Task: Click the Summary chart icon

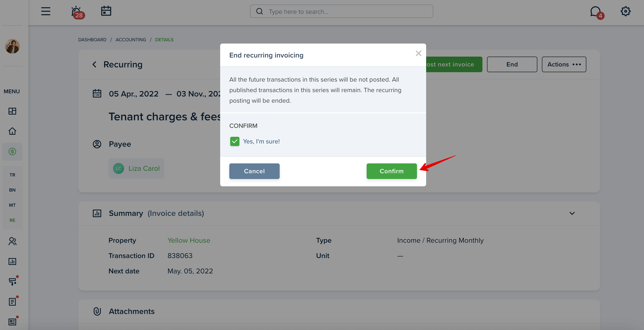Action: coord(97,213)
